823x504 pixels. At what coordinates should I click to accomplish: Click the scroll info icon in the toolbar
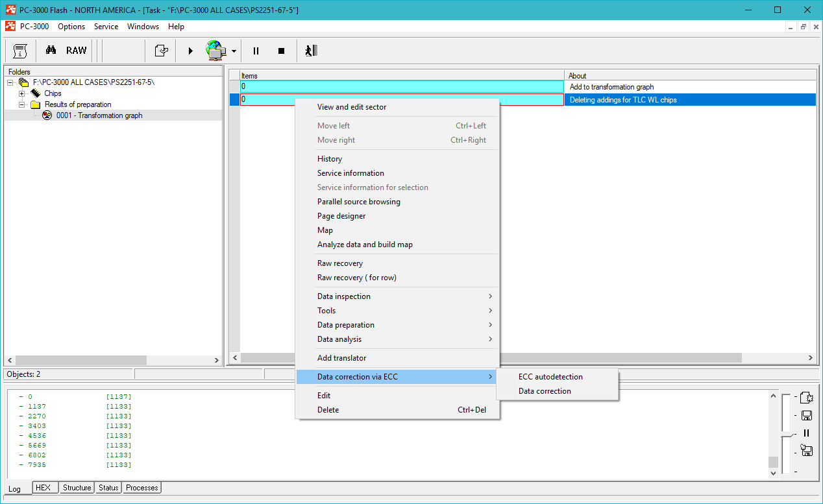pos(20,51)
